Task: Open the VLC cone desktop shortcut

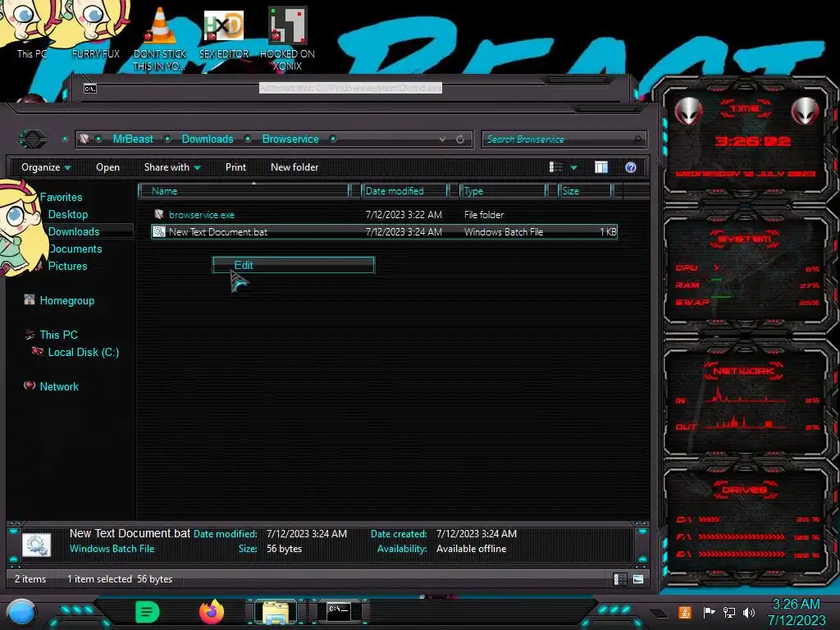Action: [x=160, y=38]
